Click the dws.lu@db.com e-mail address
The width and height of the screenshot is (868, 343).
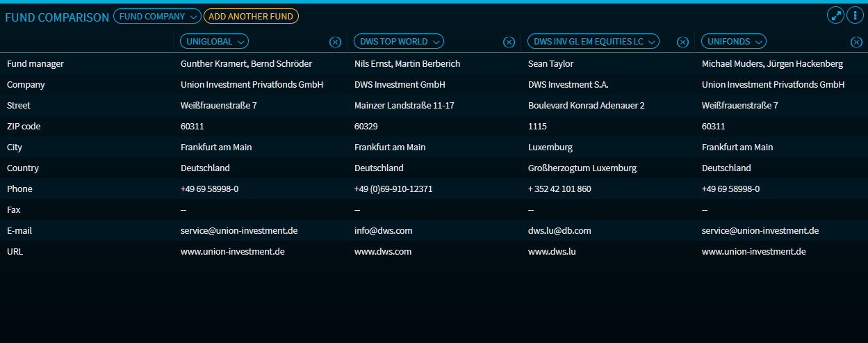click(x=559, y=231)
